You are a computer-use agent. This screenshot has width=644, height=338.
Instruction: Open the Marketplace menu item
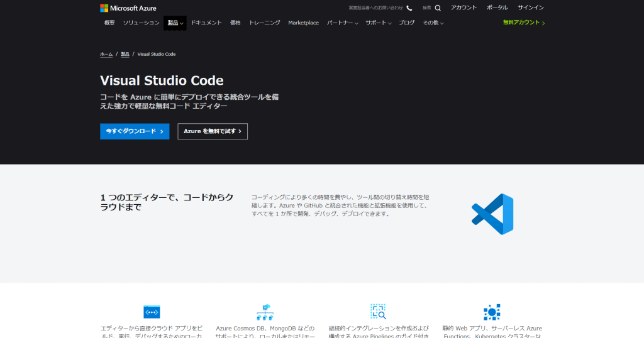304,23
